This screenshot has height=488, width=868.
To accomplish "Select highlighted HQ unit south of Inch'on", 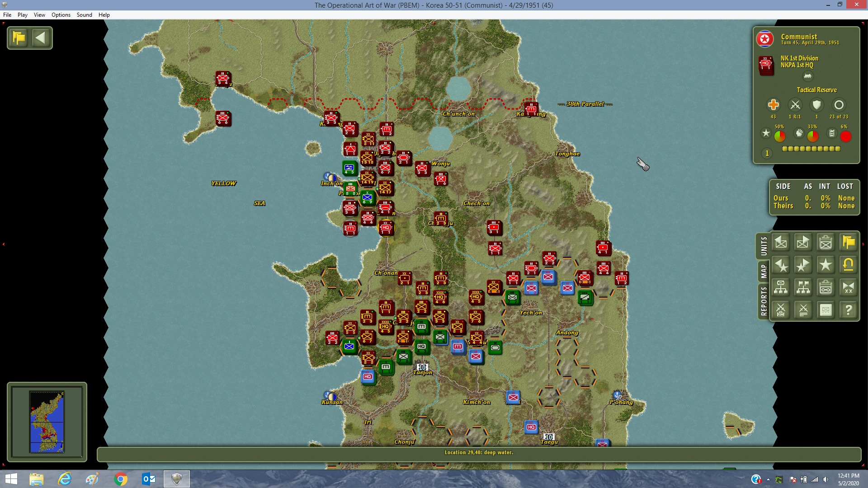I will click(x=386, y=228).
